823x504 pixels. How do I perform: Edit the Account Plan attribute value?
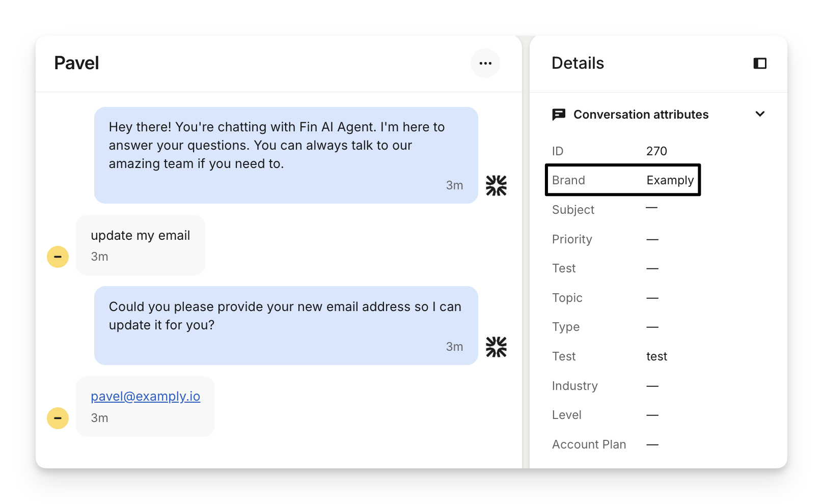point(652,444)
